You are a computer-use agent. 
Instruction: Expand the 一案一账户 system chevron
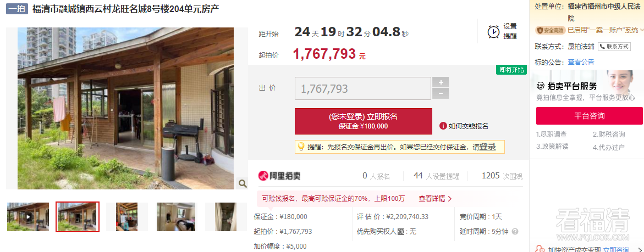coord(642,30)
